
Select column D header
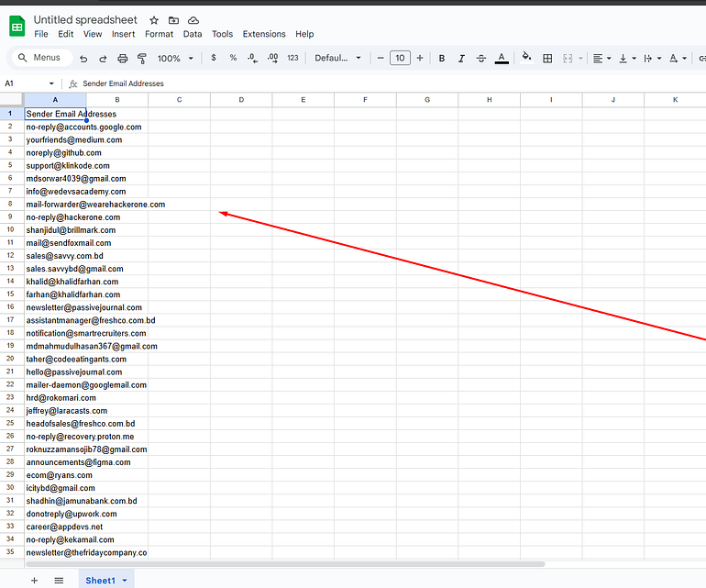coord(241,100)
